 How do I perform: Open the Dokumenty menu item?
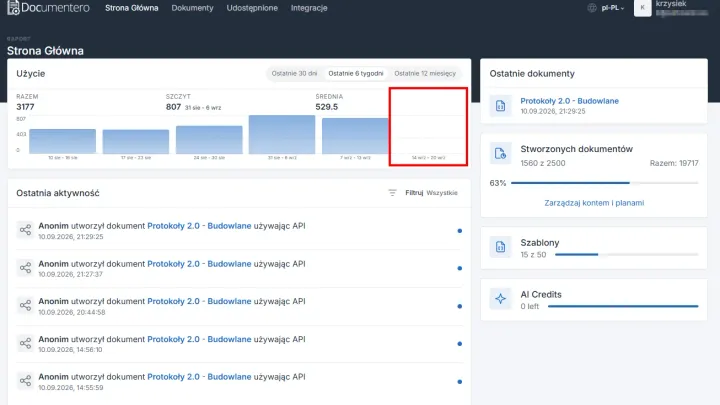pos(192,8)
